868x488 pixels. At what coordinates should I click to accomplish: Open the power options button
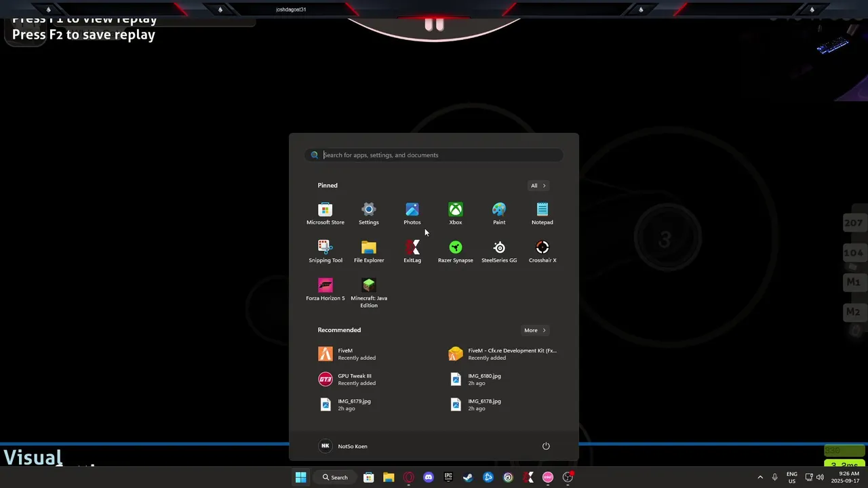pyautogui.click(x=546, y=446)
